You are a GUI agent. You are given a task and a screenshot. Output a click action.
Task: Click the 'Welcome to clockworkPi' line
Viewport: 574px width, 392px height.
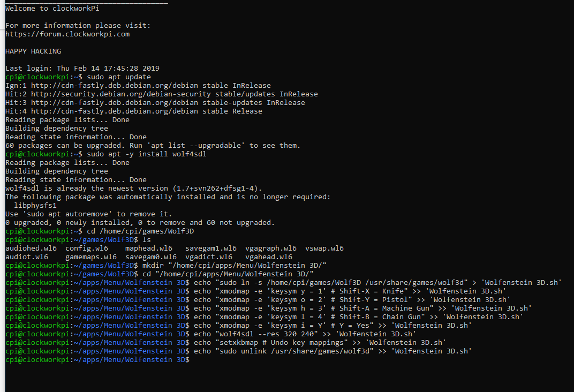click(x=52, y=9)
